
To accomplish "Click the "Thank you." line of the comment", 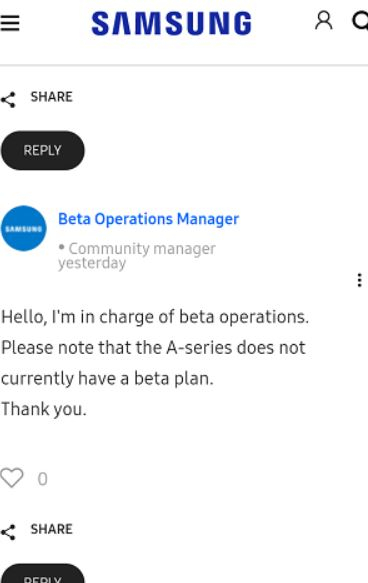I will tap(44, 409).
